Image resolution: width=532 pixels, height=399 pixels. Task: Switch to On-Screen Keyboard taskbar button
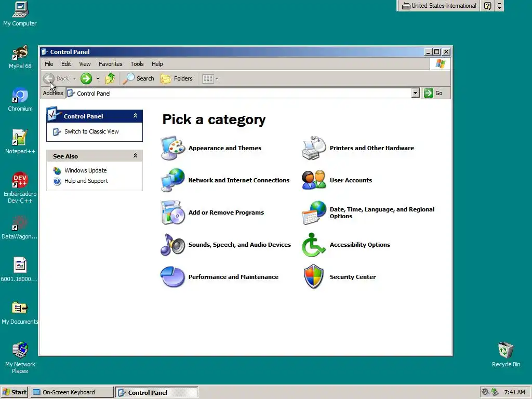point(72,393)
